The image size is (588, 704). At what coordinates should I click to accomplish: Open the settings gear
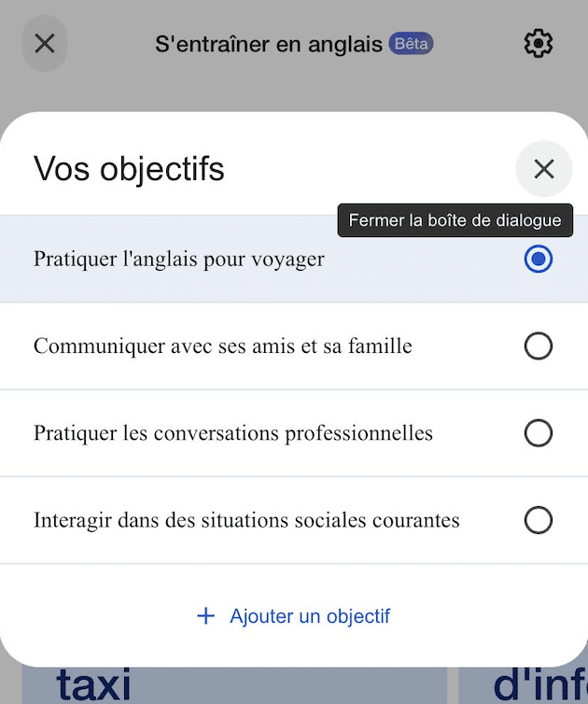coord(539,44)
